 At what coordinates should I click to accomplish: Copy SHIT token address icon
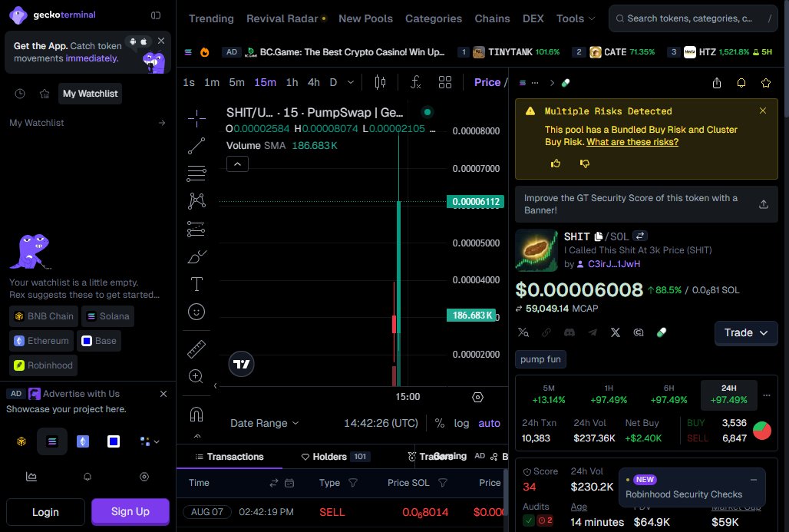pos(599,236)
